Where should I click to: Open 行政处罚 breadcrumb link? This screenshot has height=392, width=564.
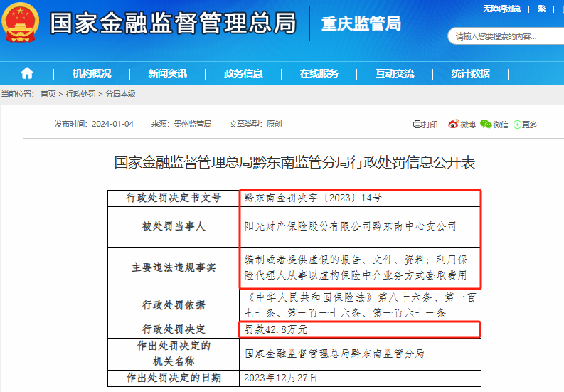[x=80, y=95]
